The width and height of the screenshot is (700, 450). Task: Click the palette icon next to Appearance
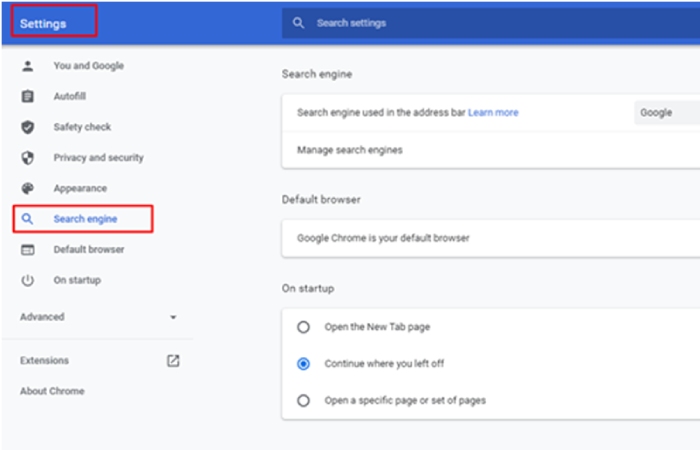click(28, 188)
